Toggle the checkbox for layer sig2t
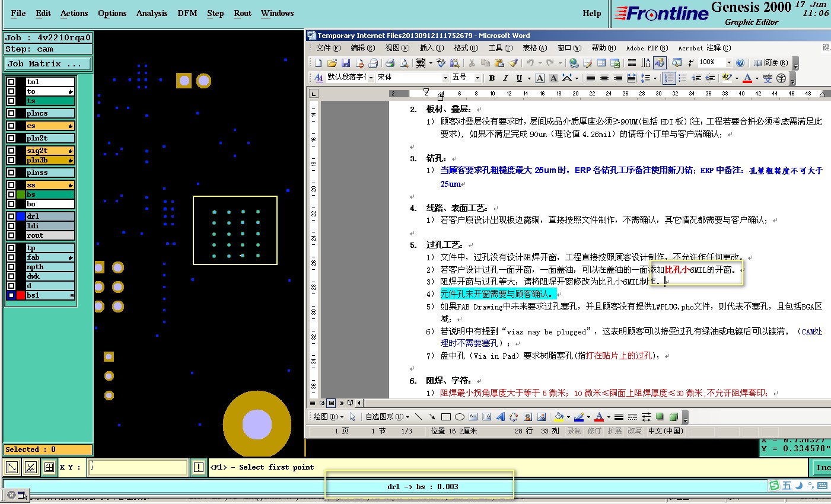This screenshot has width=831, height=504. (x=11, y=151)
